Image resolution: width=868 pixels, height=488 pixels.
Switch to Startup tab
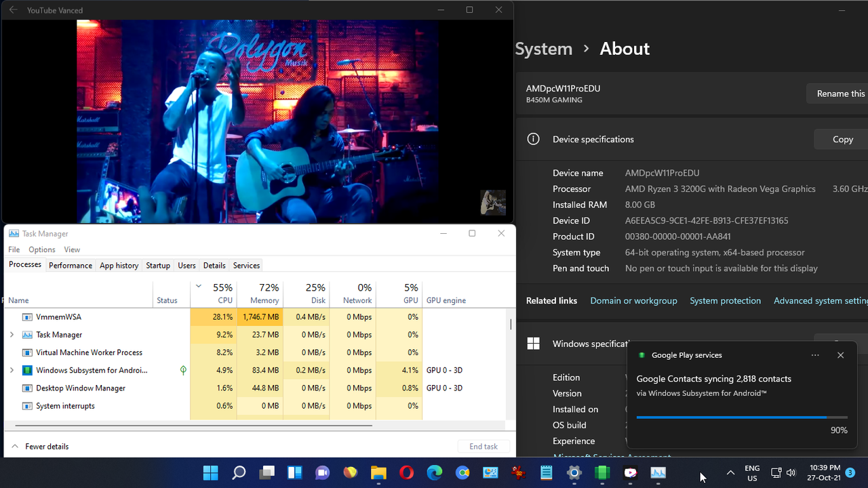[x=158, y=266]
